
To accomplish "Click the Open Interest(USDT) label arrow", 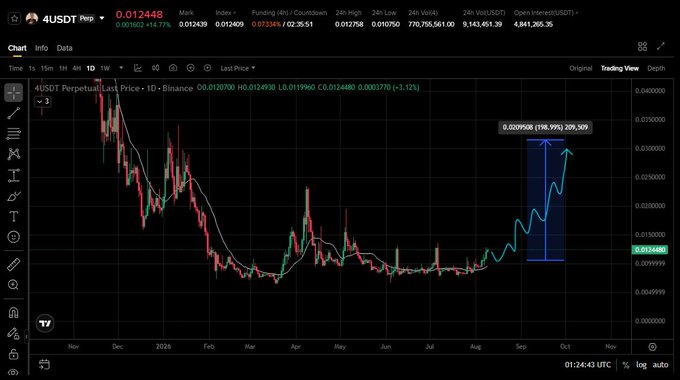I will [x=577, y=13].
